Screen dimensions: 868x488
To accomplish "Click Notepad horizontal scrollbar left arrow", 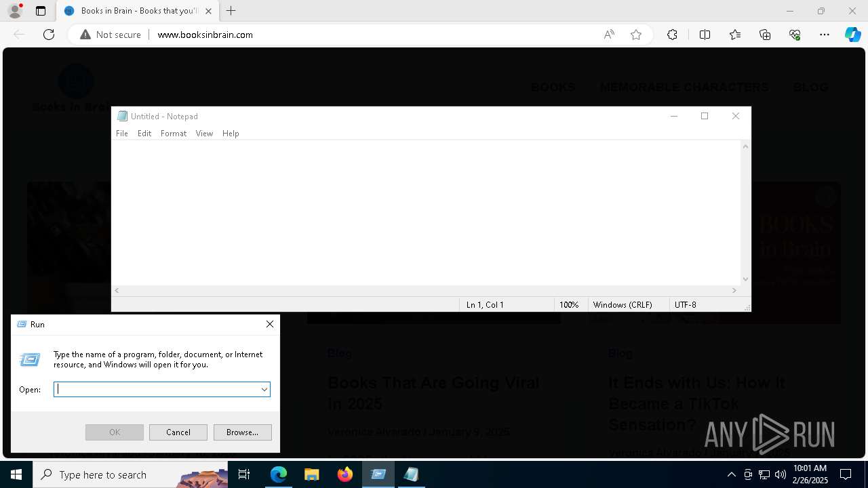I will point(117,290).
